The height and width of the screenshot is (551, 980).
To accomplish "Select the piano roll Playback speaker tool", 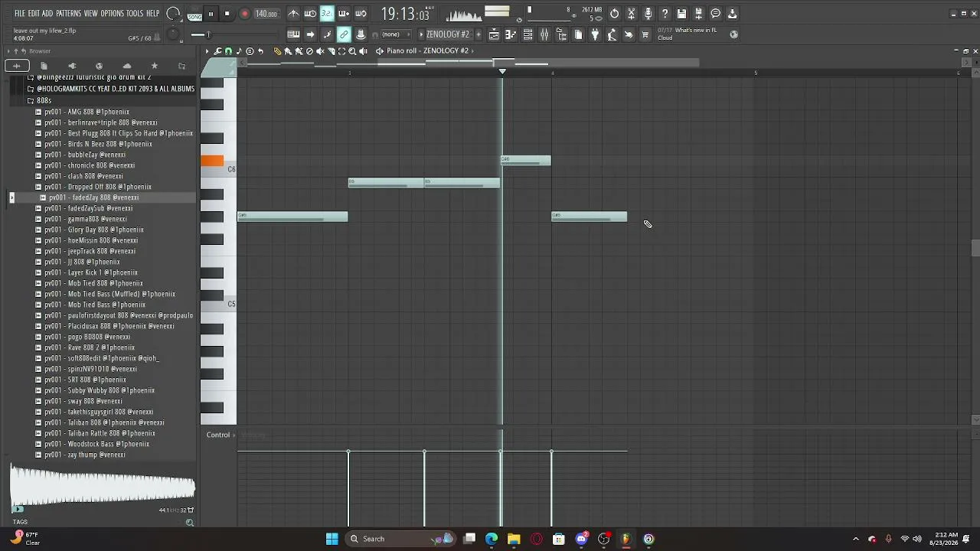I will coord(363,51).
